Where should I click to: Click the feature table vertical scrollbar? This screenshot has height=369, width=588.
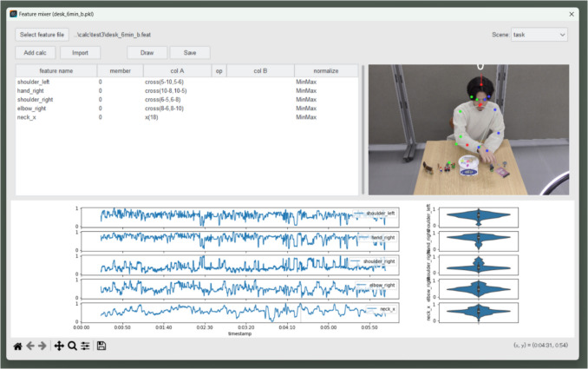pos(363,129)
